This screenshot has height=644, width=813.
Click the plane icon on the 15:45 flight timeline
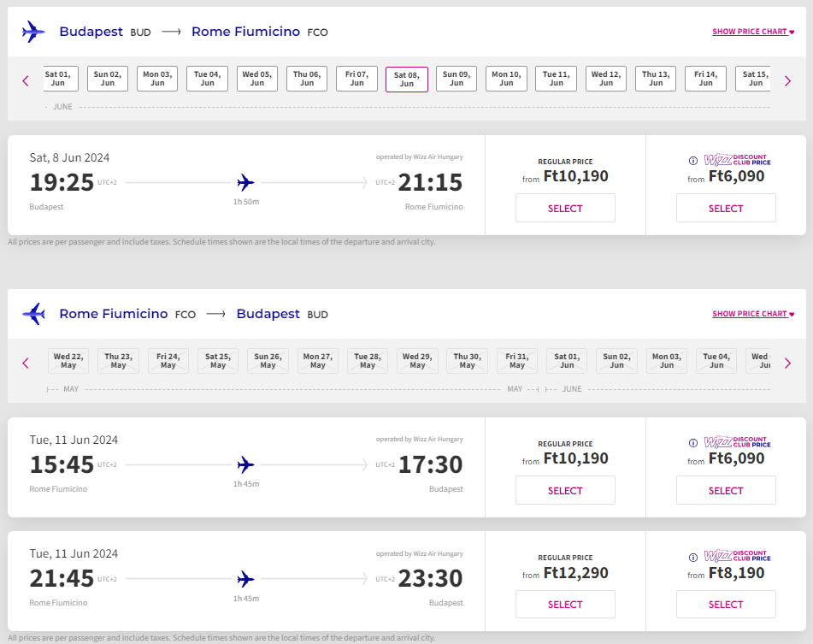(x=245, y=464)
